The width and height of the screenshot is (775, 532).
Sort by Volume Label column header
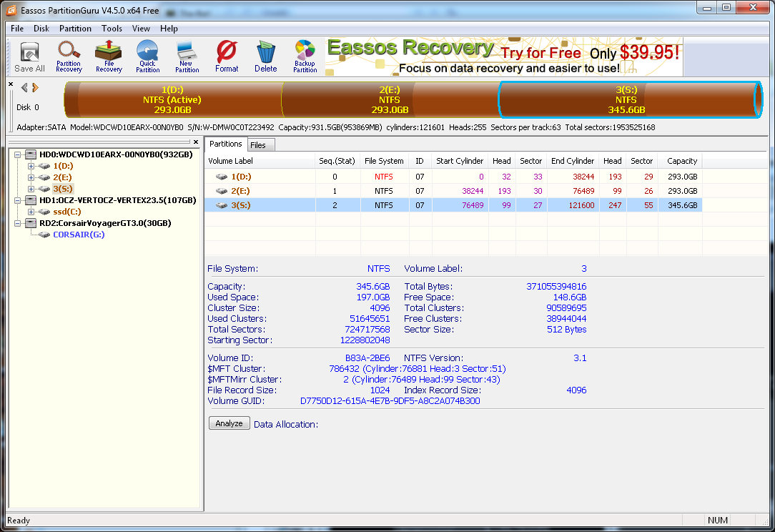(x=260, y=161)
